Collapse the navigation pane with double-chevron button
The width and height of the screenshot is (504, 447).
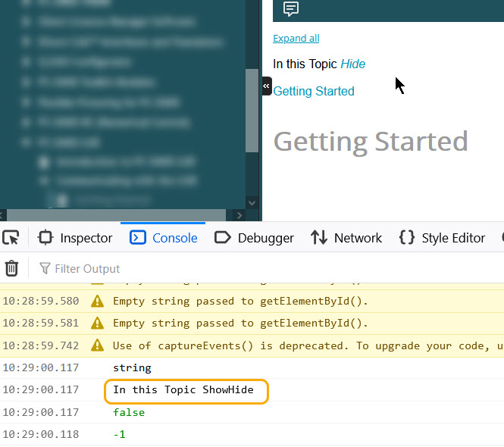[x=267, y=86]
